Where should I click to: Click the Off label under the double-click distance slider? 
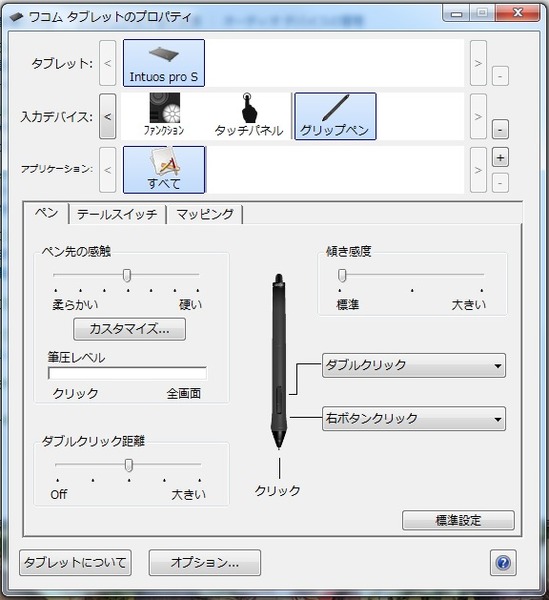coord(59,494)
